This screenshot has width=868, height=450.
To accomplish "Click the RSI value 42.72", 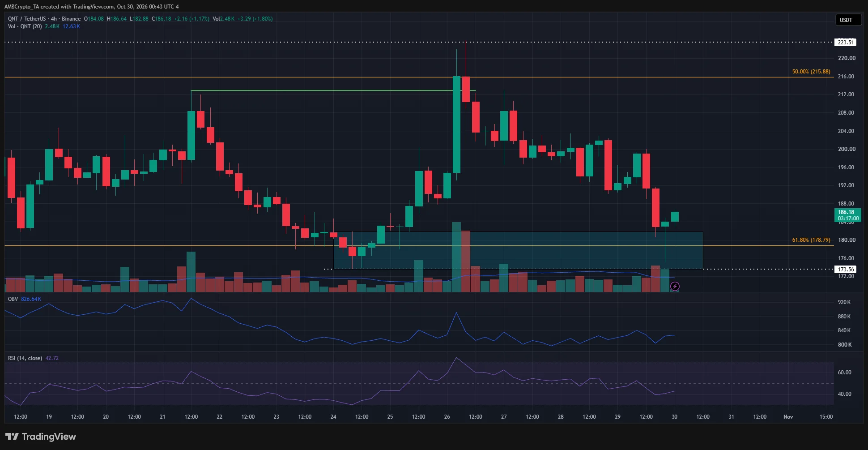I will [52, 358].
